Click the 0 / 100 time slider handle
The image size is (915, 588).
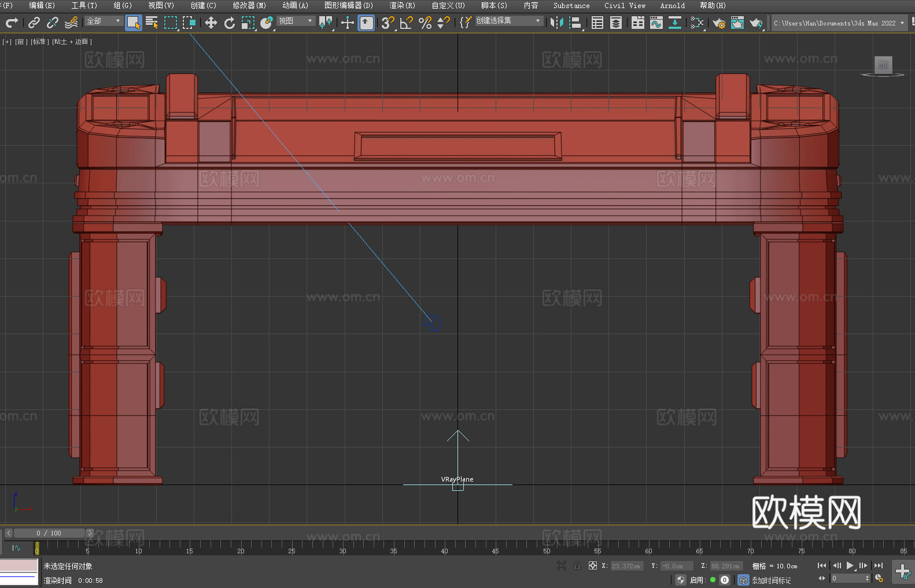49,533
